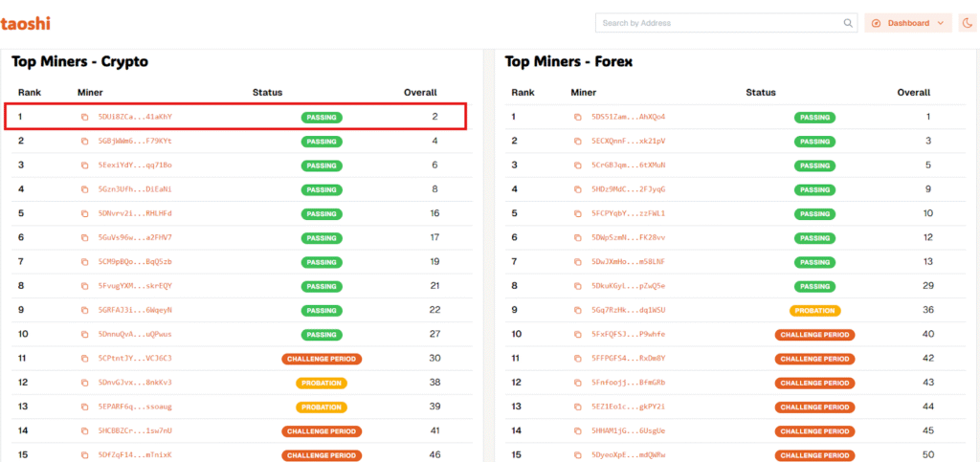Copy address of crypto miner 5GBjWWm6...F79KYt
The image size is (980, 462).
(x=84, y=141)
